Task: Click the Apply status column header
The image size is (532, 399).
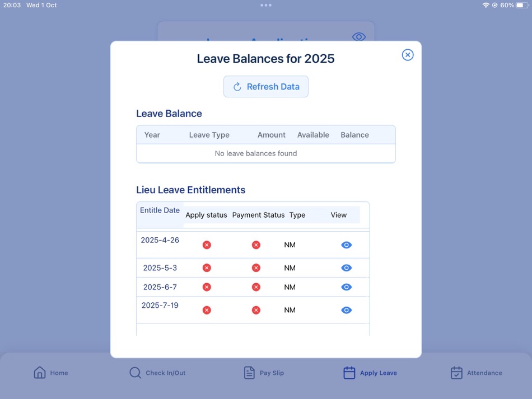Action: pyautogui.click(x=206, y=215)
